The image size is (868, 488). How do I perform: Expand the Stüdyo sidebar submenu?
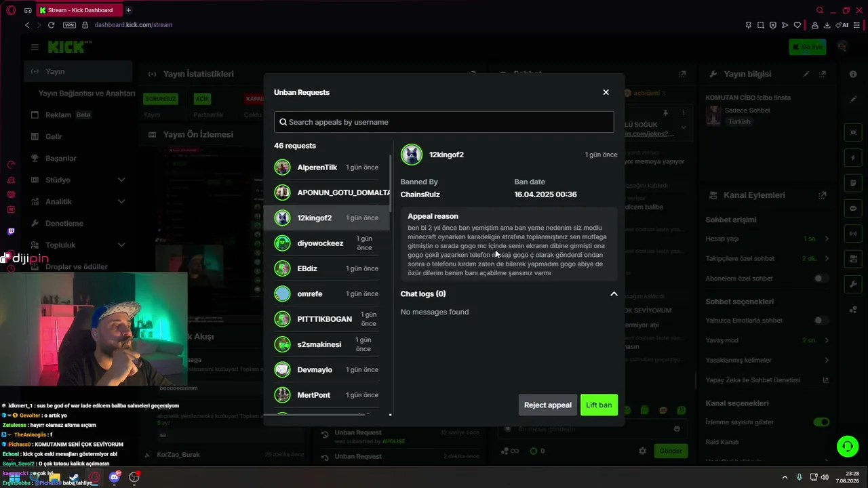coord(121,180)
